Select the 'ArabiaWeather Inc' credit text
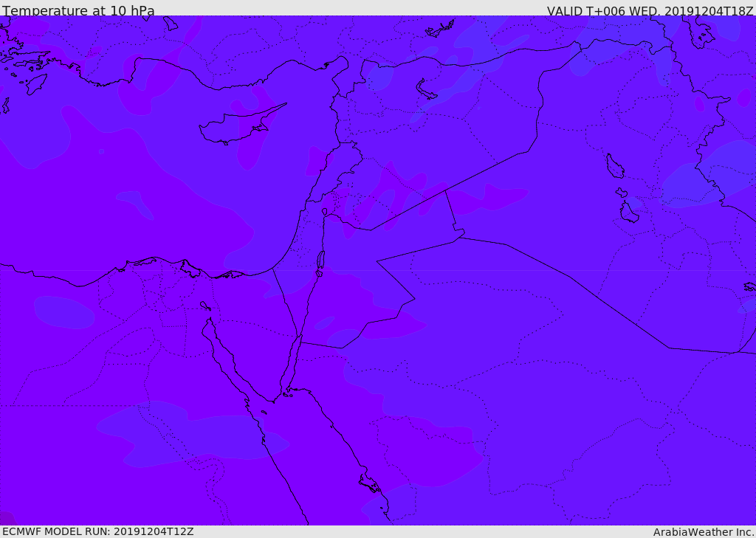This screenshot has width=756, height=538. [x=704, y=532]
